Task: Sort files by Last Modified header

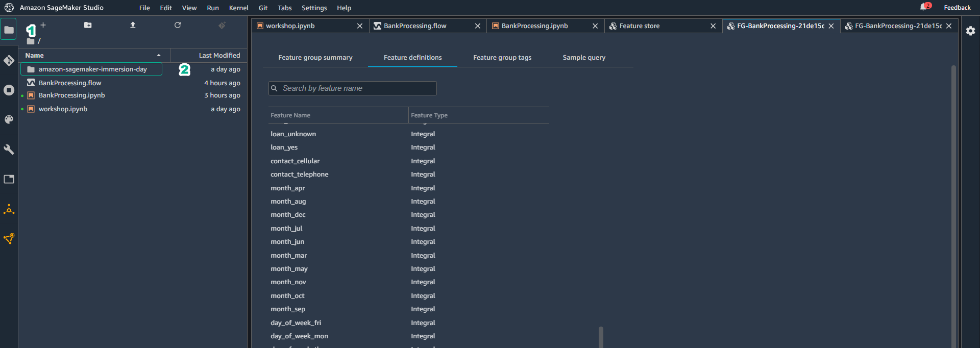Action: coord(209,55)
